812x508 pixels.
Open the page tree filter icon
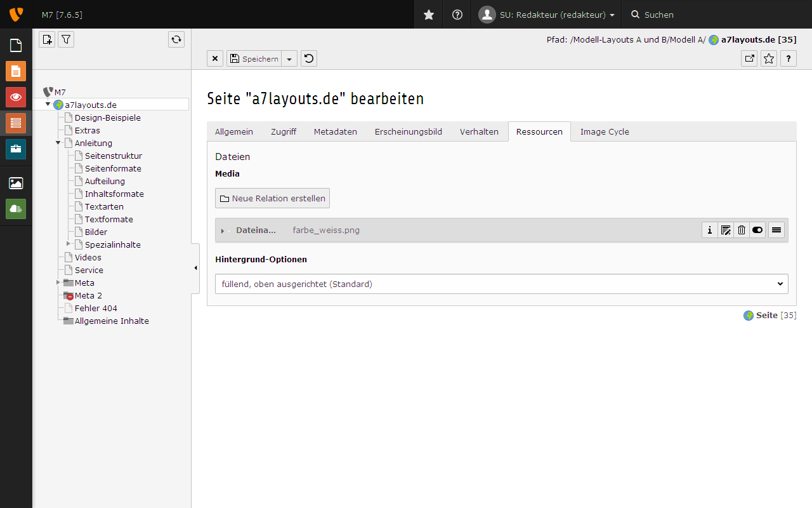click(x=66, y=39)
